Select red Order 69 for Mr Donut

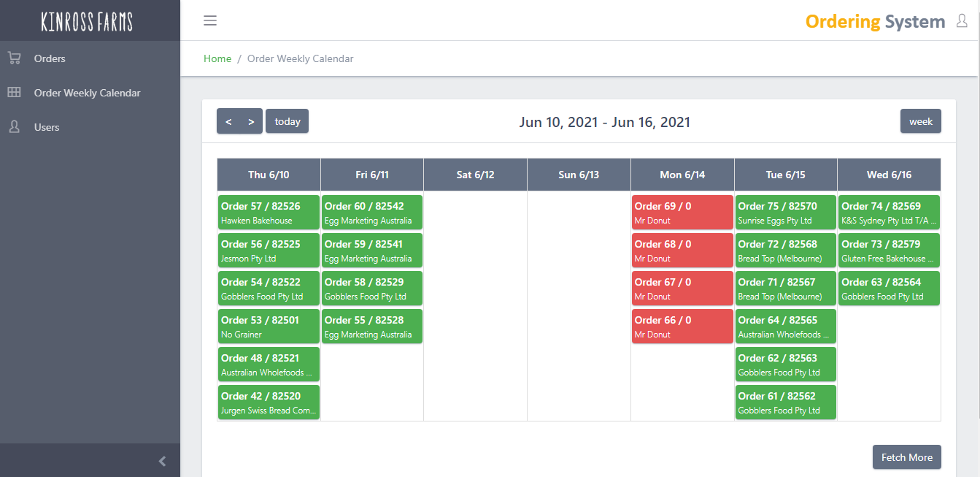point(682,213)
